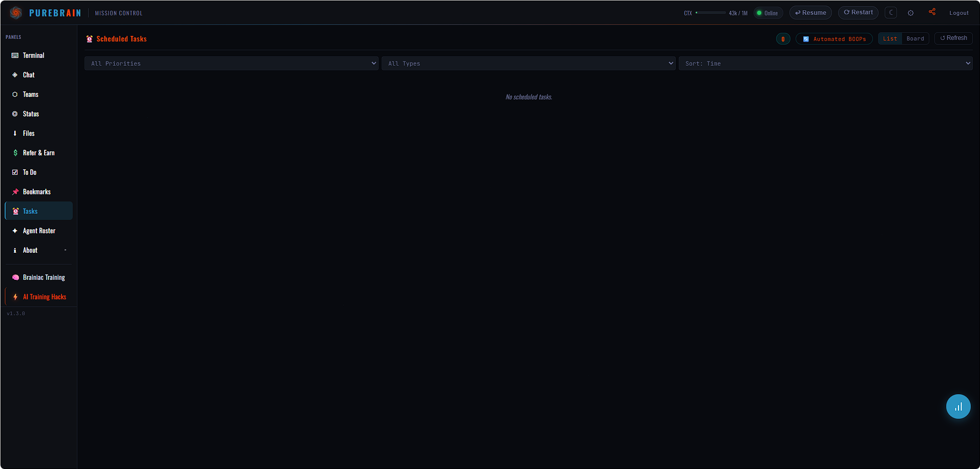Click the PureBrain swirl logo
Viewport: 980px width, 469px height.
click(16, 13)
